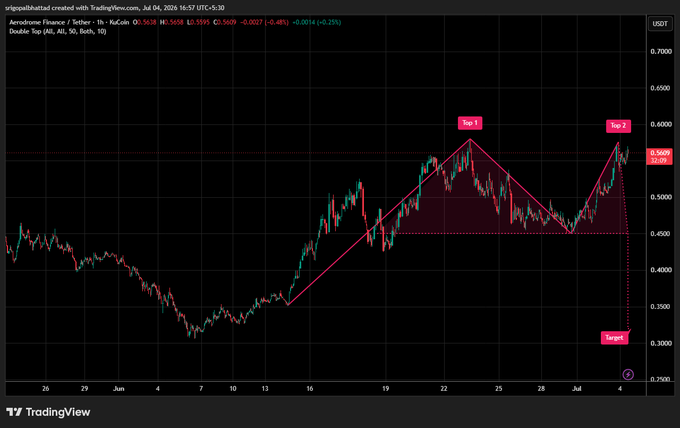Viewport: 680px width, 428px height.
Task: Click the current price tag 0.5609
Action: pyautogui.click(x=660, y=153)
